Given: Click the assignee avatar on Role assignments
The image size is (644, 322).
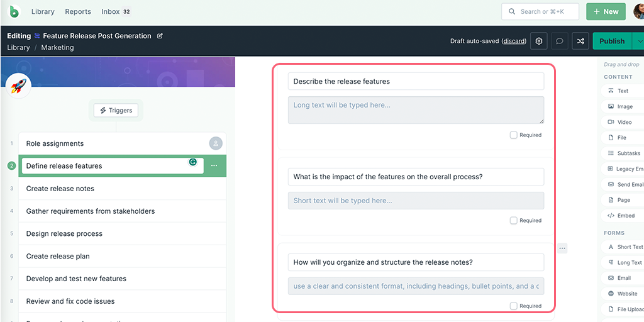Looking at the screenshot, I should (x=216, y=143).
